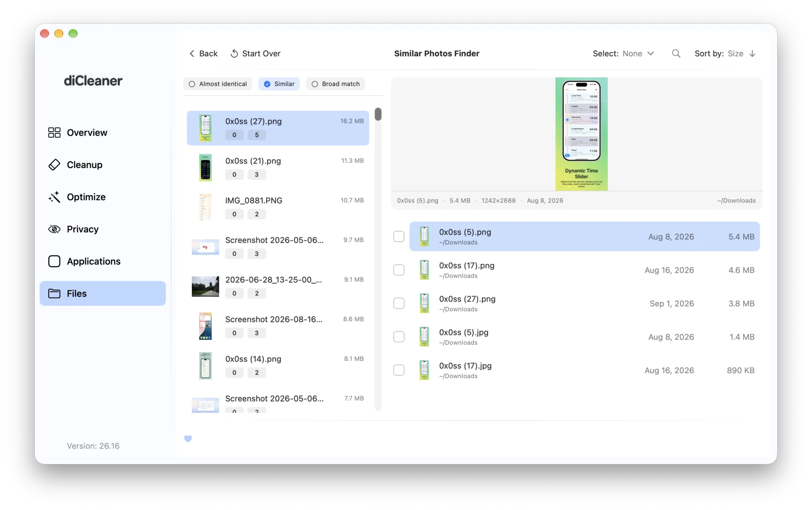Click the Optimize sparkle wand icon
812x510 pixels.
(54, 197)
